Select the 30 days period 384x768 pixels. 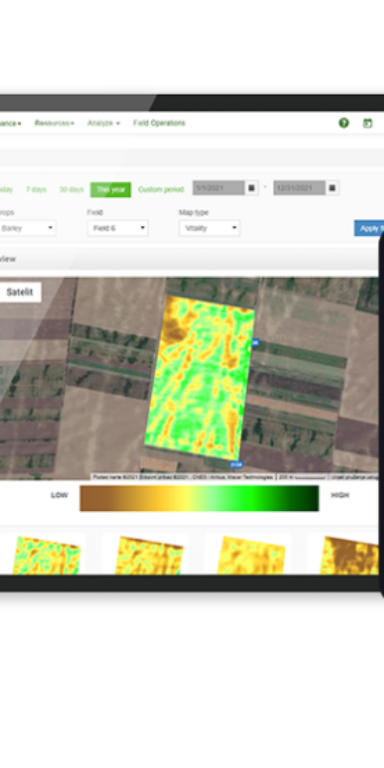[72, 190]
